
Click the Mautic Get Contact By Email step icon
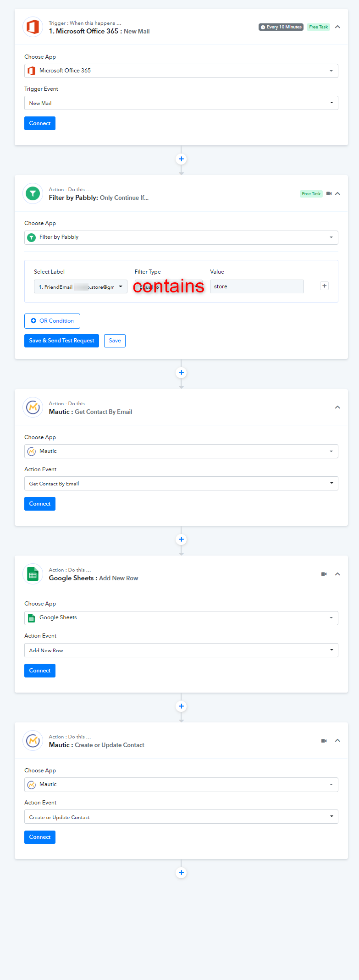point(33,407)
